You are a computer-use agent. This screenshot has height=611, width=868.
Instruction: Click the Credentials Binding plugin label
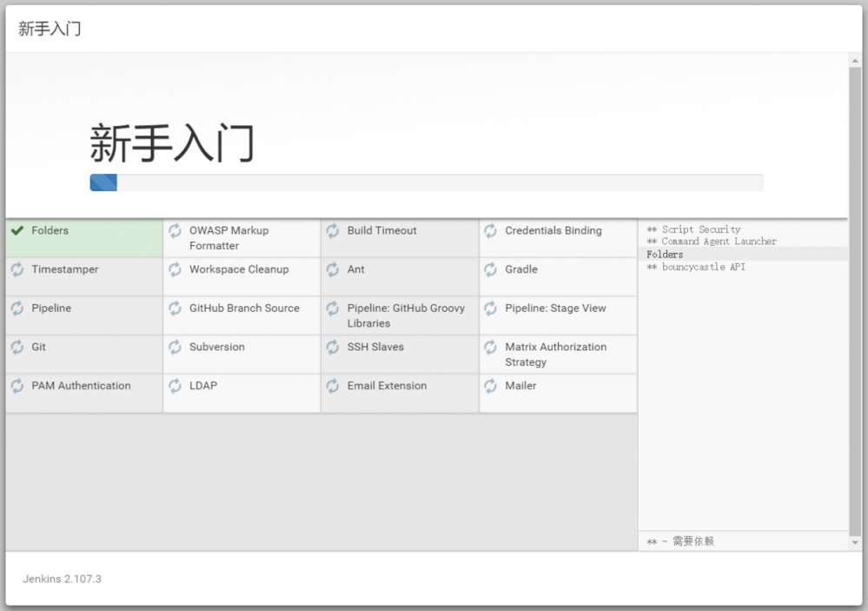pos(553,231)
